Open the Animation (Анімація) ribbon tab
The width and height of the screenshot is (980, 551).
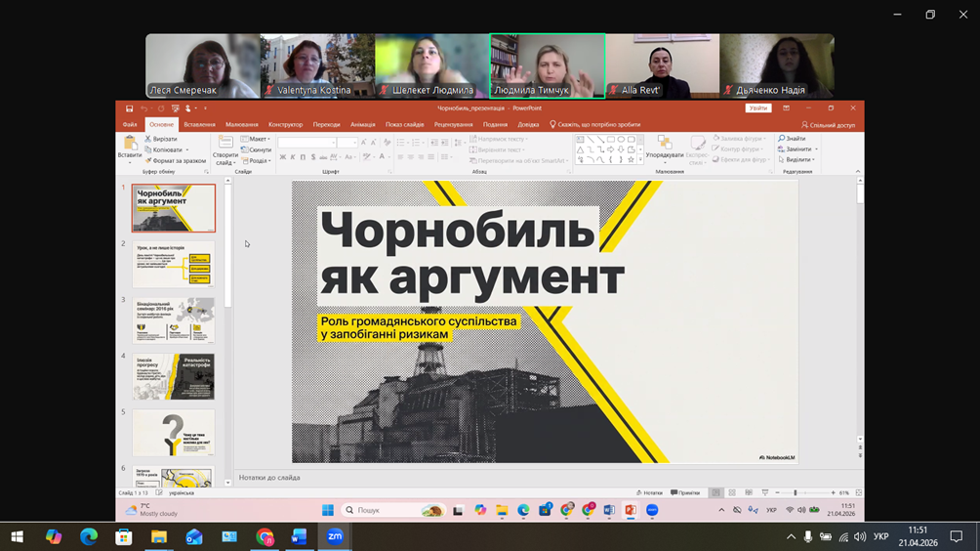[362, 125]
